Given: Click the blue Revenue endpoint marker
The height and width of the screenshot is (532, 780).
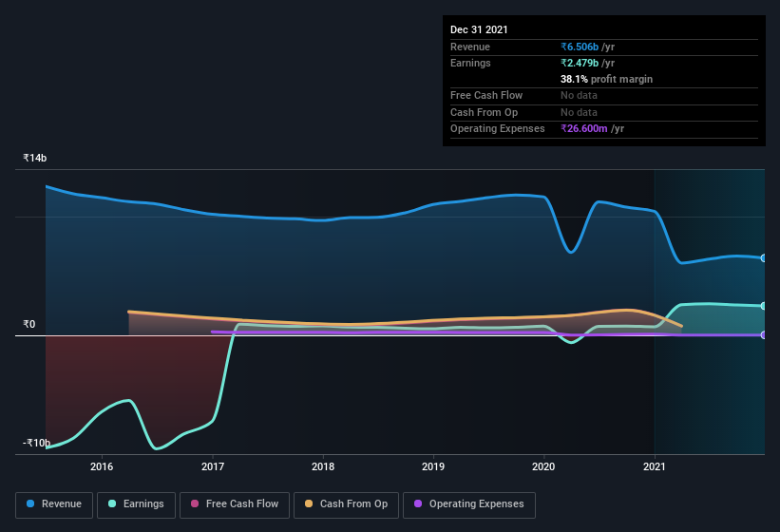Looking at the screenshot, I should 763,258.
